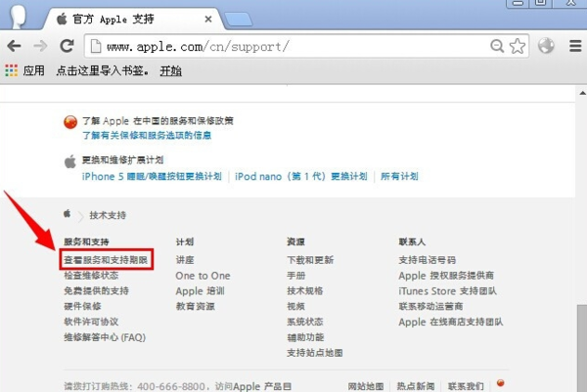
Task: Click the forward navigation arrow
Action: [x=40, y=46]
